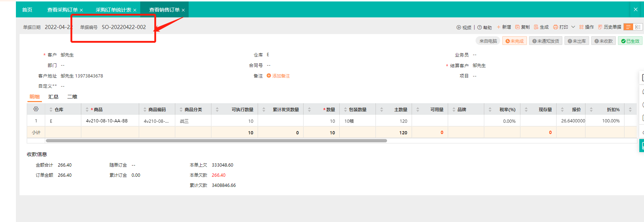Sort table by 仓库 column
The image size is (644, 222).
pyautogui.click(x=51, y=109)
